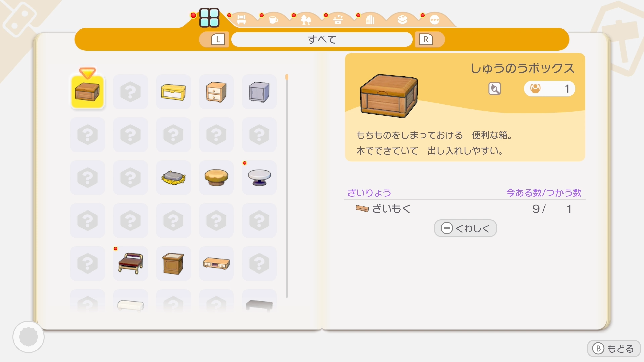Screen dimensions: 644x362
Task: Select the wooden bed frame recipe
Action: tap(130, 263)
